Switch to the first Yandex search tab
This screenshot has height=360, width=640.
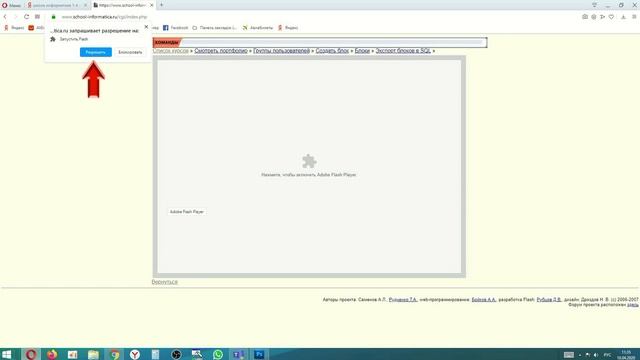[x=55, y=5]
